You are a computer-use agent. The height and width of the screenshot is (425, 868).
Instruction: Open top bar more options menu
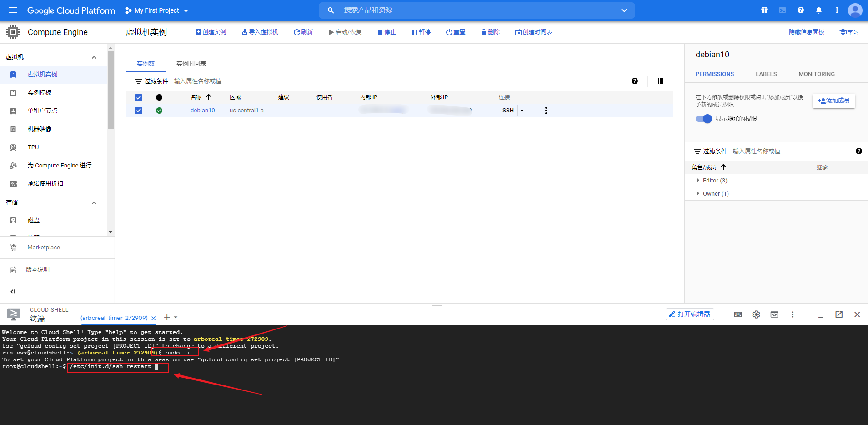837,10
